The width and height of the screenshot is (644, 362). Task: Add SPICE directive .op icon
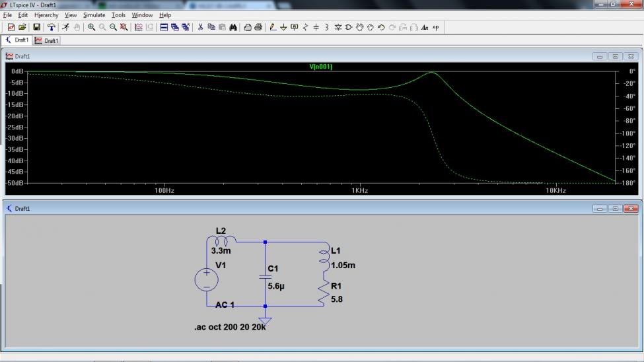435,28
